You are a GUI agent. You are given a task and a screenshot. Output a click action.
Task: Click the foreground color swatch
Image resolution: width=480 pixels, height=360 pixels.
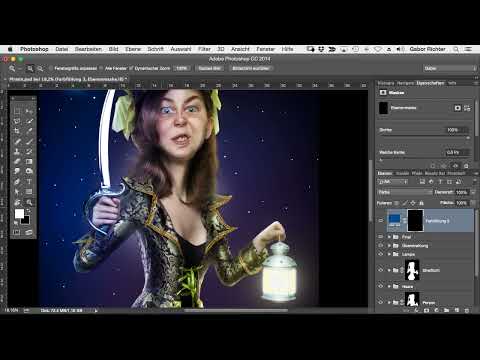click(x=19, y=214)
